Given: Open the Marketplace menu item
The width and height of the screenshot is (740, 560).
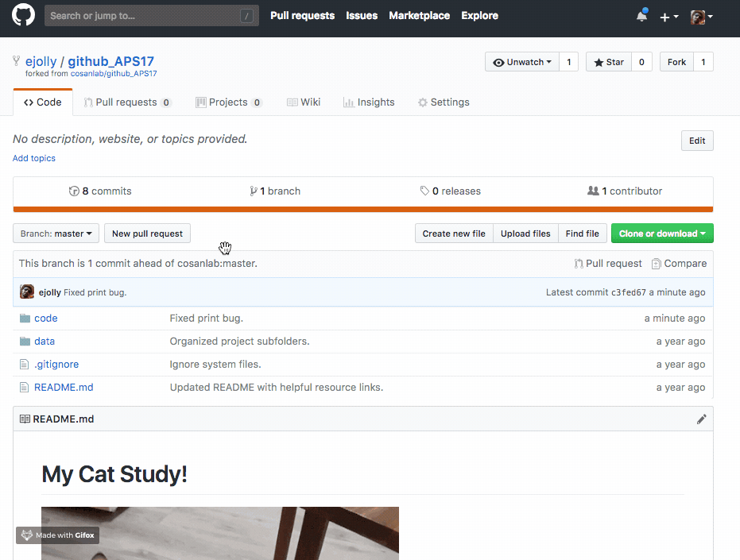Looking at the screenshot, I should coord(419,15).
